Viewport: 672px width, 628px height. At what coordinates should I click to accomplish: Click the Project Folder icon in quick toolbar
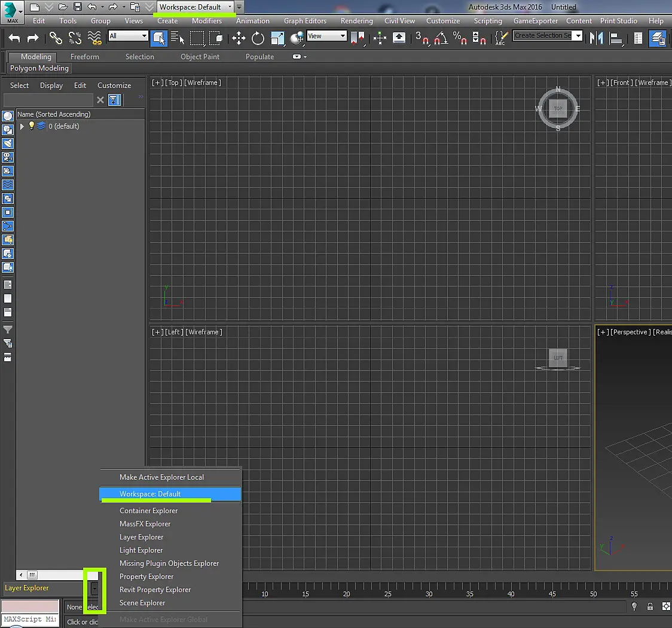point(135,7)
